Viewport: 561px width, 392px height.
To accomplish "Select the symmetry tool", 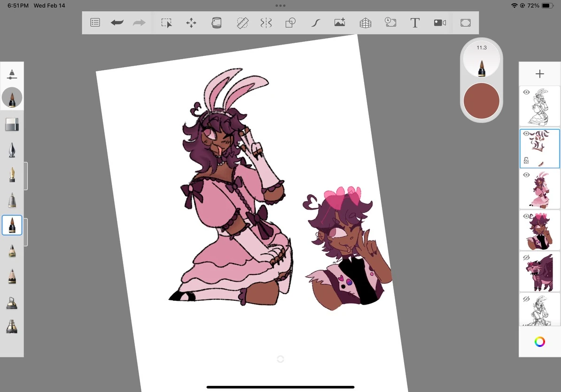I will (266, 22).
